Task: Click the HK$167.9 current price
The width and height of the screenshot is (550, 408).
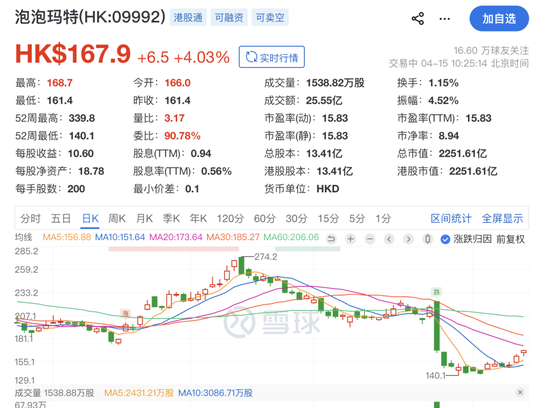Action: click(73, 55)
